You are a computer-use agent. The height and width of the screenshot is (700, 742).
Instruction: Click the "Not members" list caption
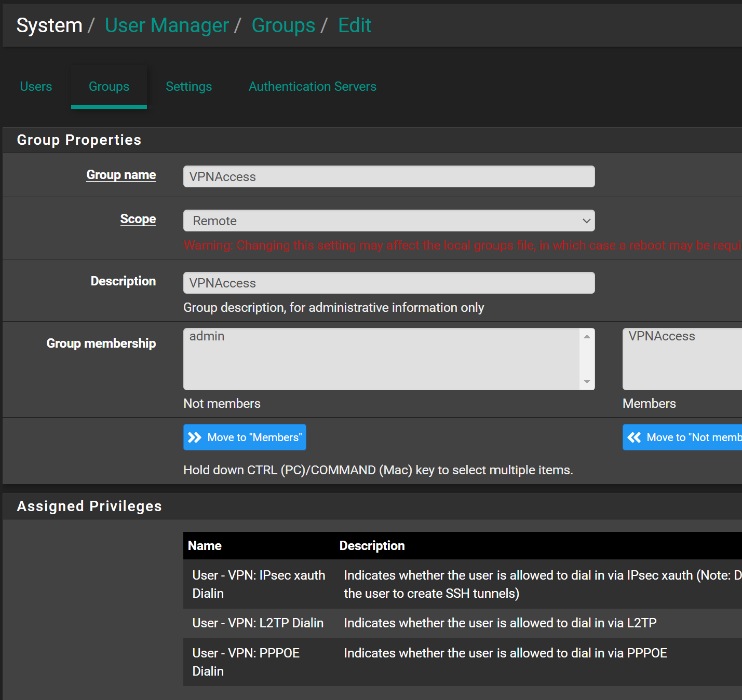click(222, 404)
